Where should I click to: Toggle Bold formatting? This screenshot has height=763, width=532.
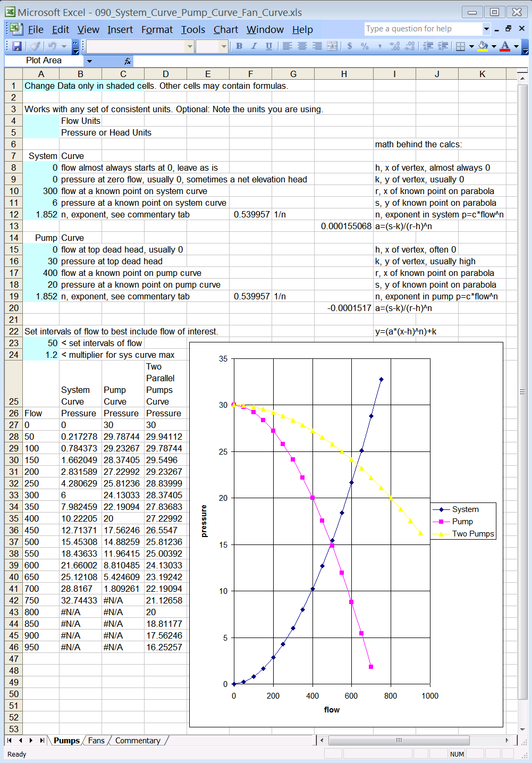239,46
